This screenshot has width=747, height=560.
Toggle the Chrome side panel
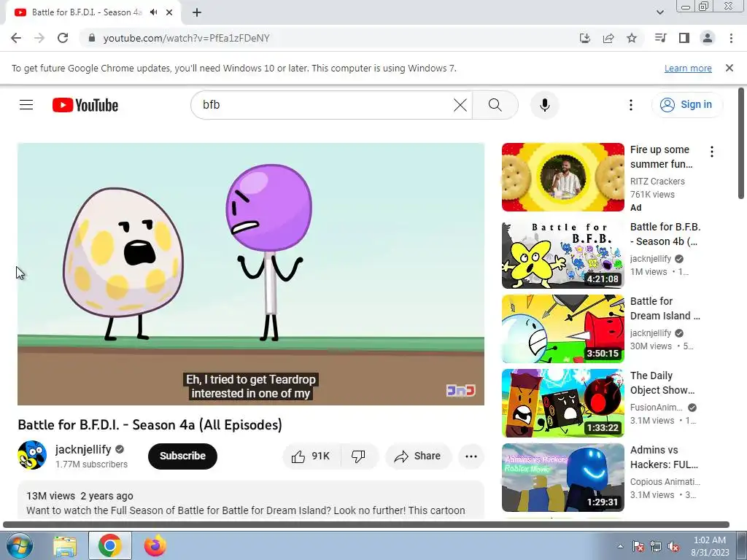(684, 38)
